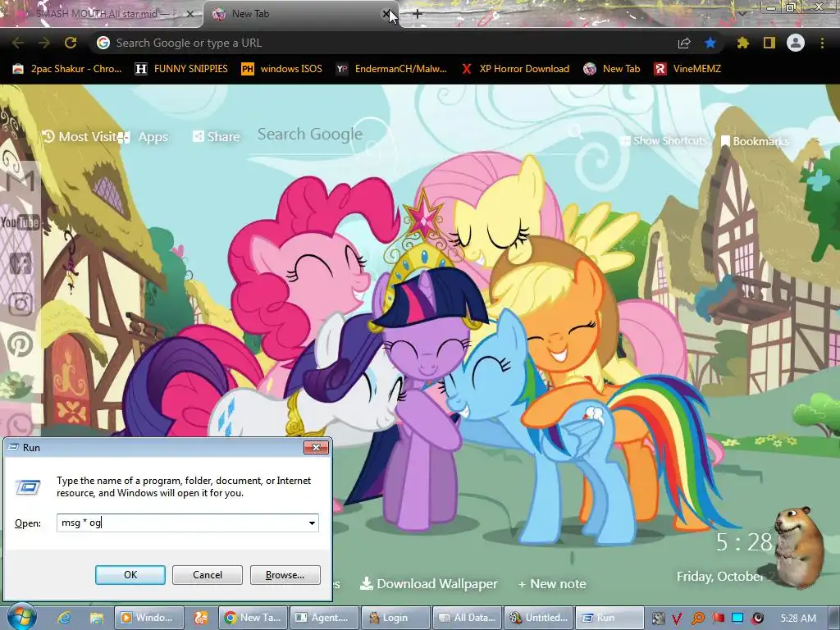Click OK in the Run dialog
This screenshot has width=840, height=630.
point(130,575)
